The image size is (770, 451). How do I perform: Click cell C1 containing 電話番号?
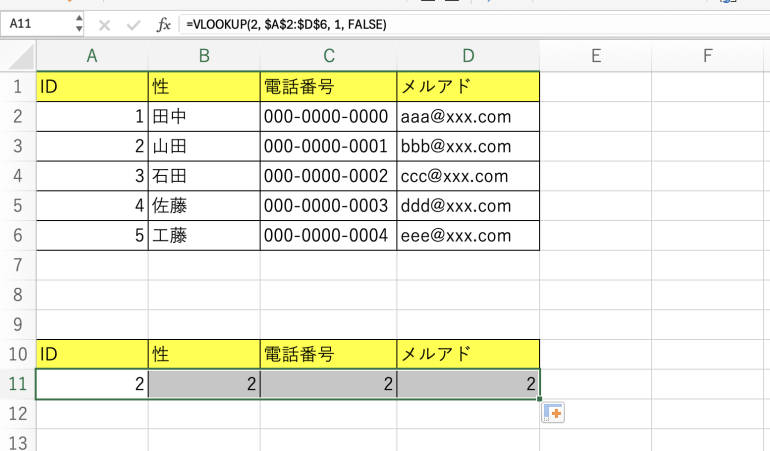pos(329,86)
